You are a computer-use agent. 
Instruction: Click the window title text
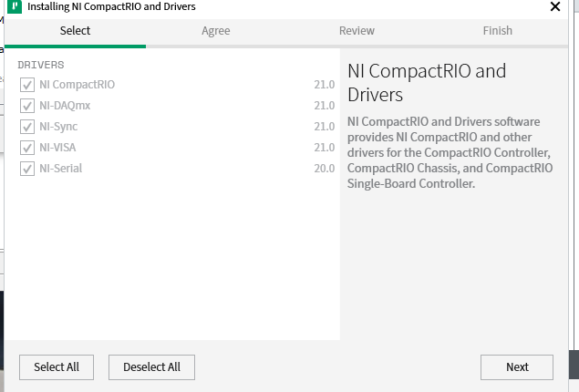click(x=111, y=6)
